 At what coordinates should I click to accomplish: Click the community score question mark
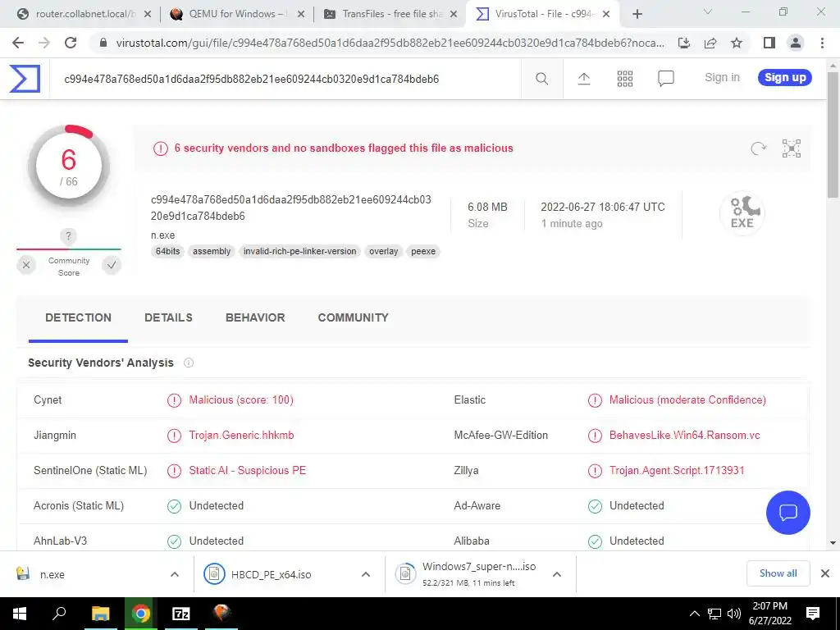(x=68, y=235)
